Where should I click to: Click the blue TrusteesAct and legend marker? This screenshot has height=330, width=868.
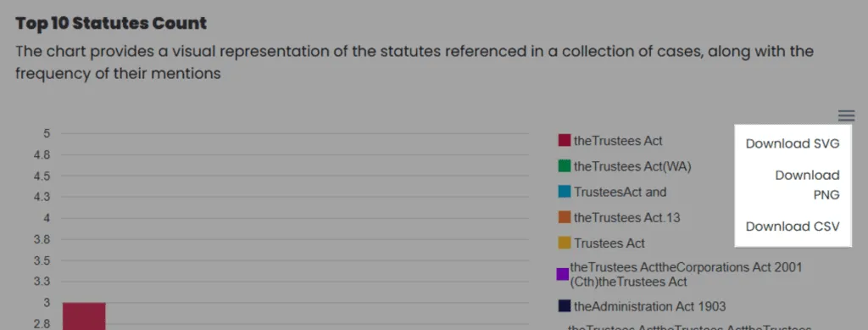(x=564, y=192)
